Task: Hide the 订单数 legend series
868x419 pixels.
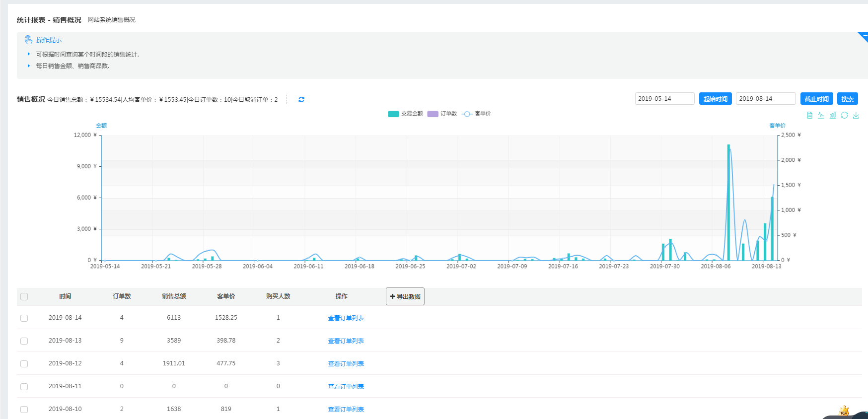Action: [x=442, y=114]
